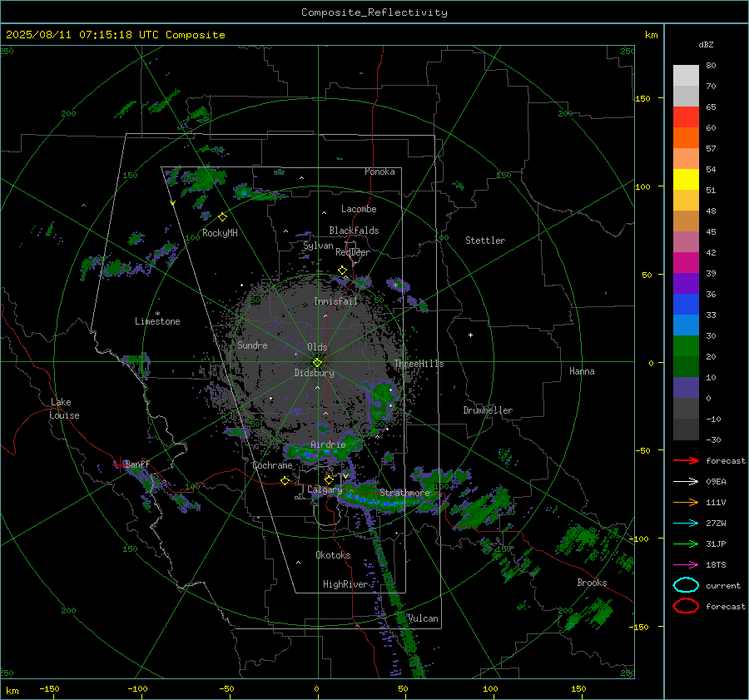Click the cyan 27ZW arrow in legend
Image resolution: width=749 pixels, height=700 pixels.
pyautogui.click(x=686, y=524)
